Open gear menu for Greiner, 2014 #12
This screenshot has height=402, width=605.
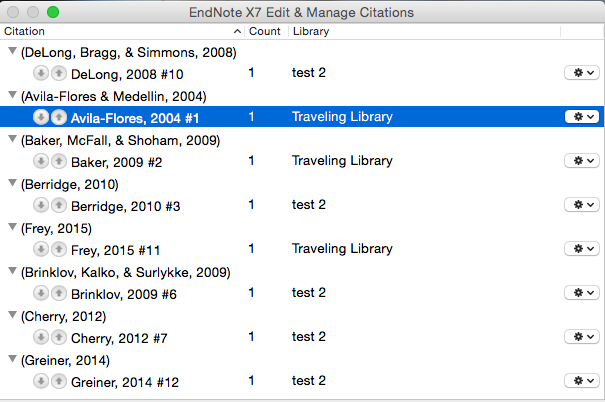580,382
